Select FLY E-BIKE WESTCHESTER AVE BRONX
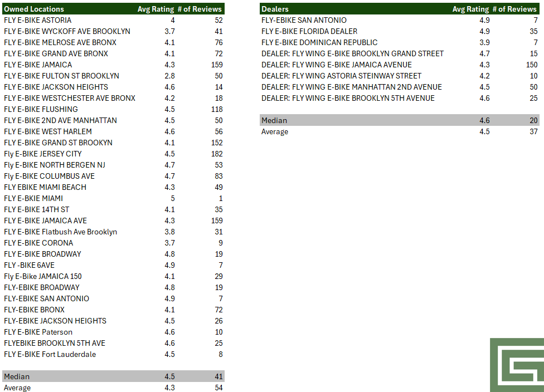 point(69,98)
